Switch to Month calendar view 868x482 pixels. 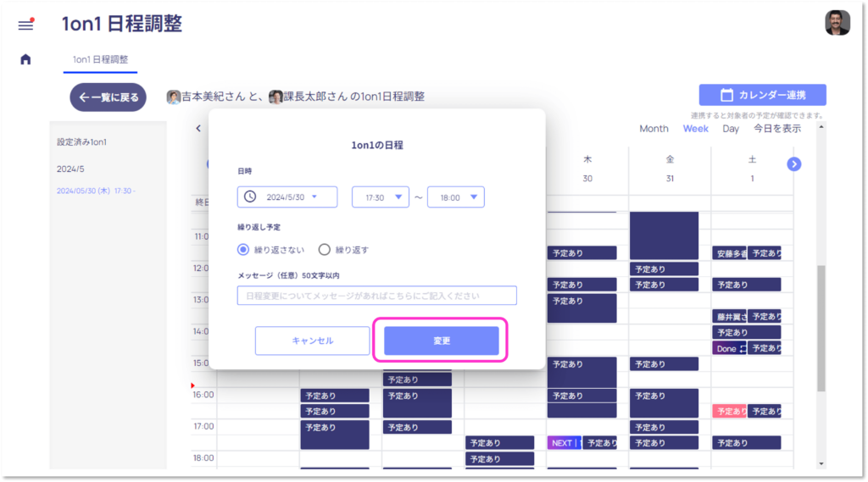(654, 129)
